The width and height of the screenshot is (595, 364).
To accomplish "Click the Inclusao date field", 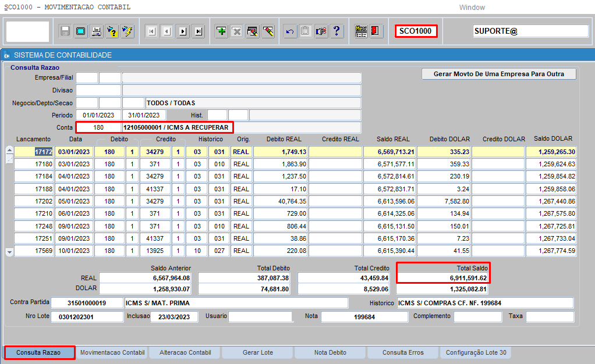I will [x=174, y=317].
